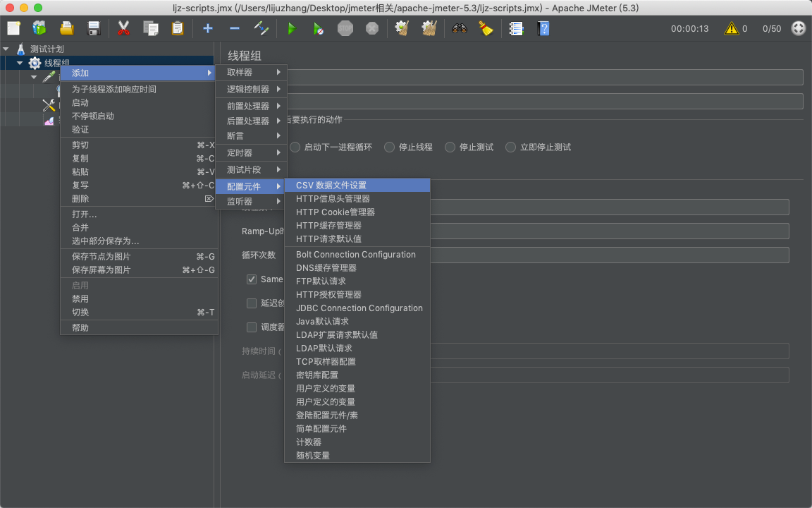This screenshot has height=508, width=812.
Task: Select the 立即停止测试 radio button
Action: tap(510, 147)
